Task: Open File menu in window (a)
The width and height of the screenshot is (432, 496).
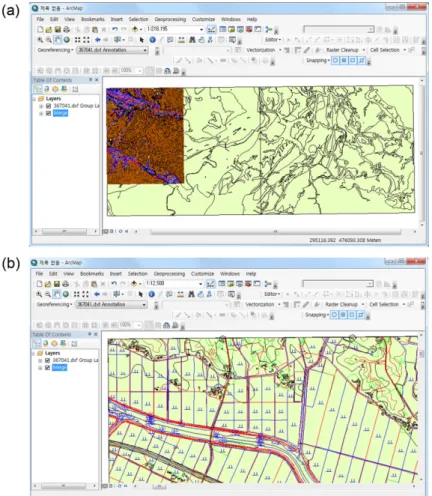Action: 40,19
